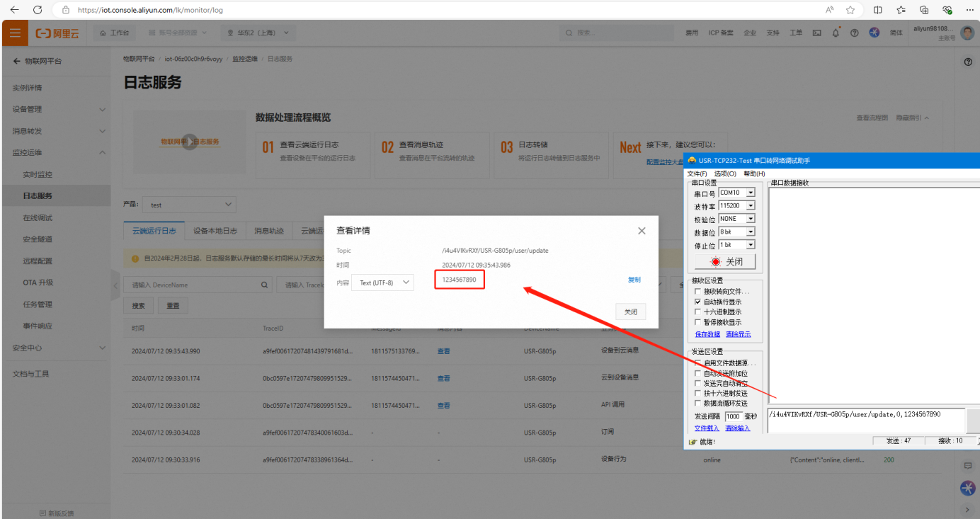The height and width of the screenshot is (519, 980).
Task: Open the Aliyun hamburger menu
Action: 15,33
